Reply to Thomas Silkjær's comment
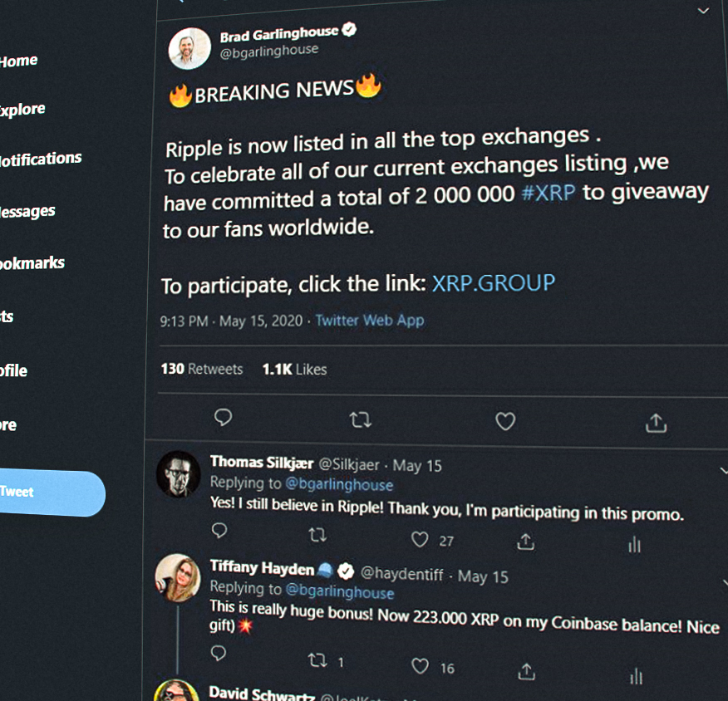The height and width of the screenshot is (701, 728). point(219,530)
